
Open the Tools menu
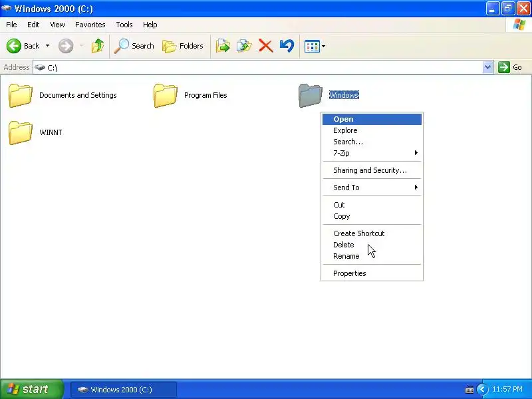pyautogui.click(x=124, y=25)
